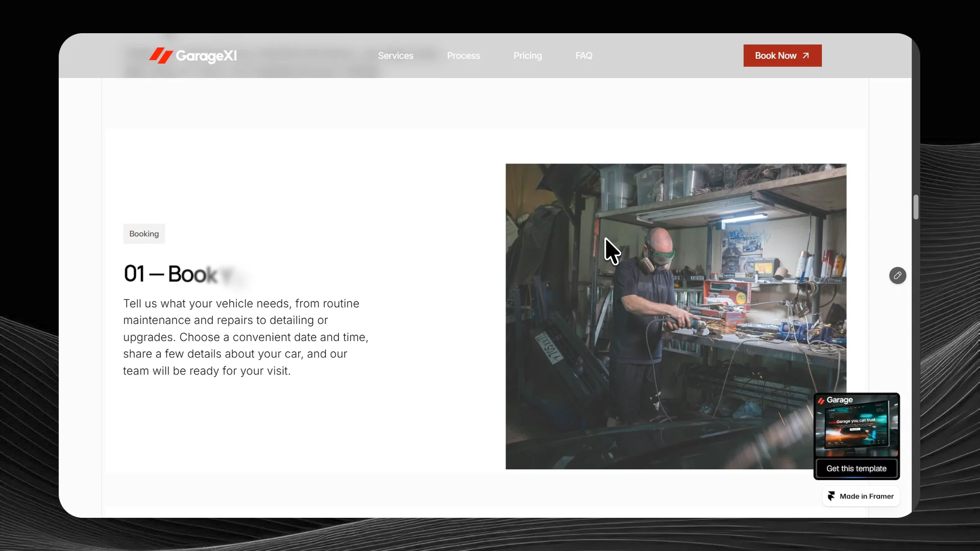Click the Booking tag label

[x=144, y=234]
